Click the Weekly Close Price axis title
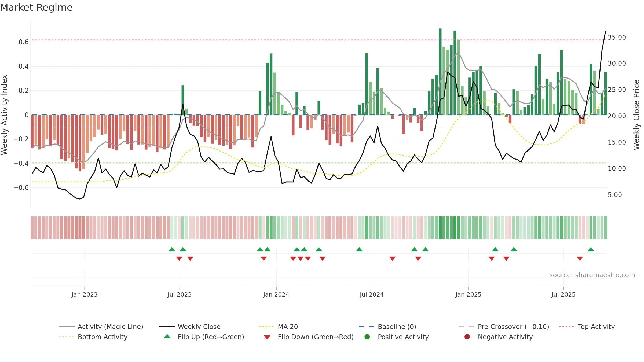This screenshot has height=362, width=644. click(636, 115)
